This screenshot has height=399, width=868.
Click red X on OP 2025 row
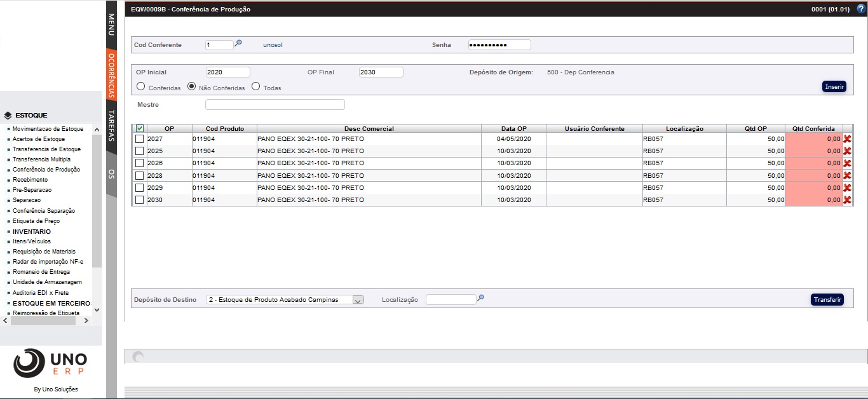click(847, 151)
